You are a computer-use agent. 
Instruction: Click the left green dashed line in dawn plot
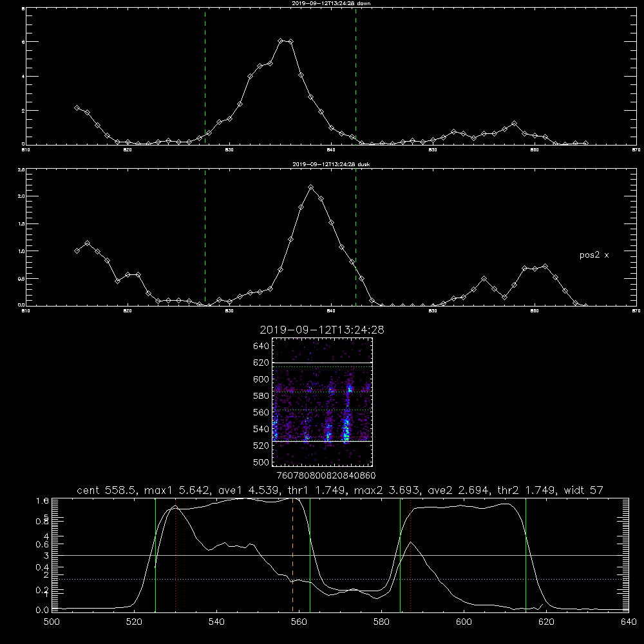(205, 76)
